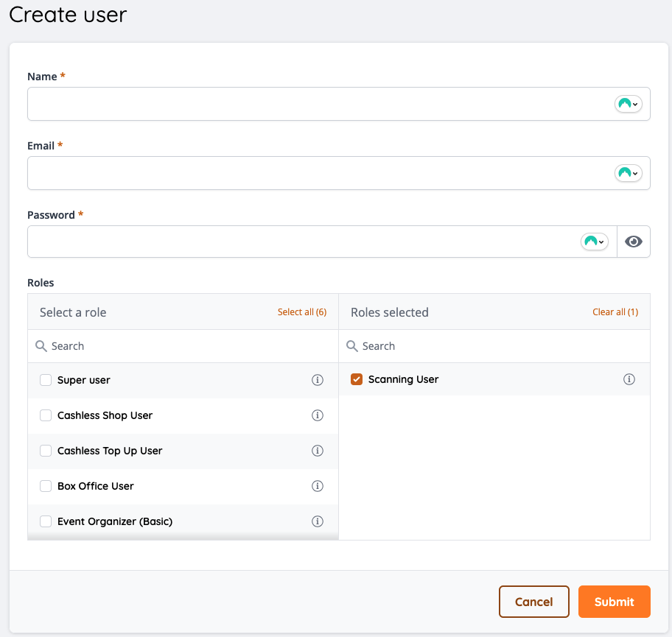The width and height of the screenshot is (672, 637).
Task: Open info icon for Cashless Top Up User
Action: click(x=318, y=451)
